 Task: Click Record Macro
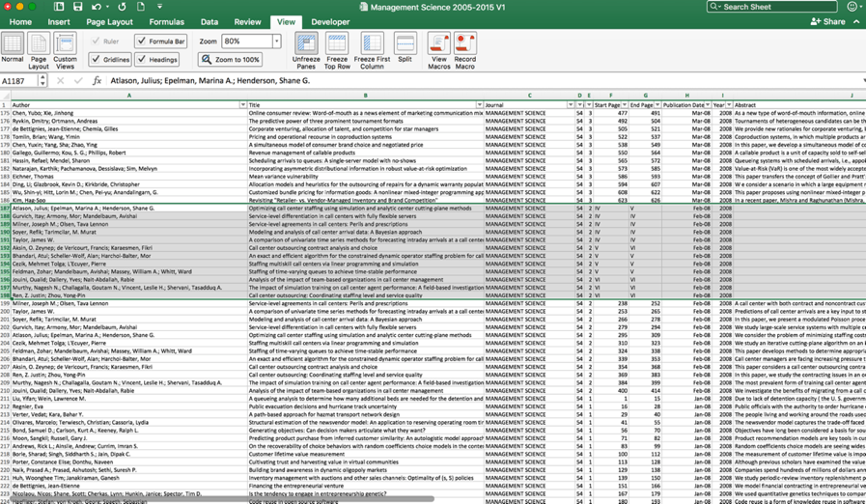pos(465,50)
